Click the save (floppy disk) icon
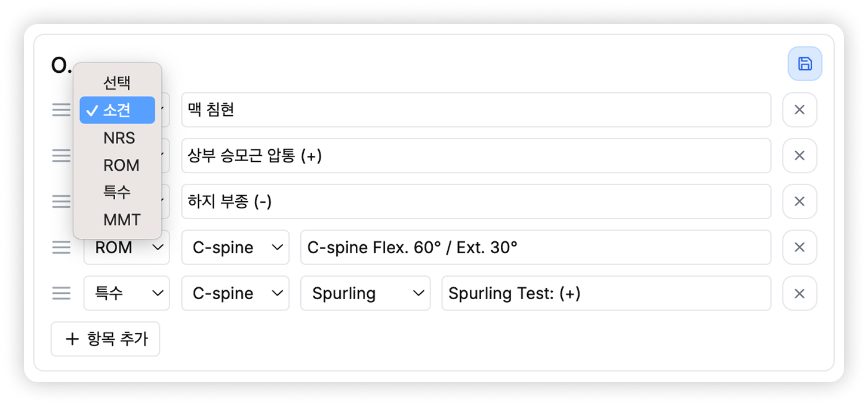The height and width of the screenshot is (406, 868). [x=805, y=64]
